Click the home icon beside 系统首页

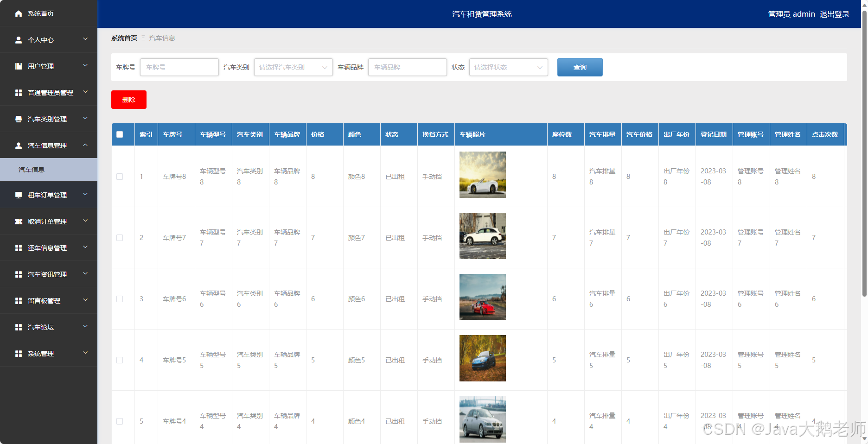[19, 13]
